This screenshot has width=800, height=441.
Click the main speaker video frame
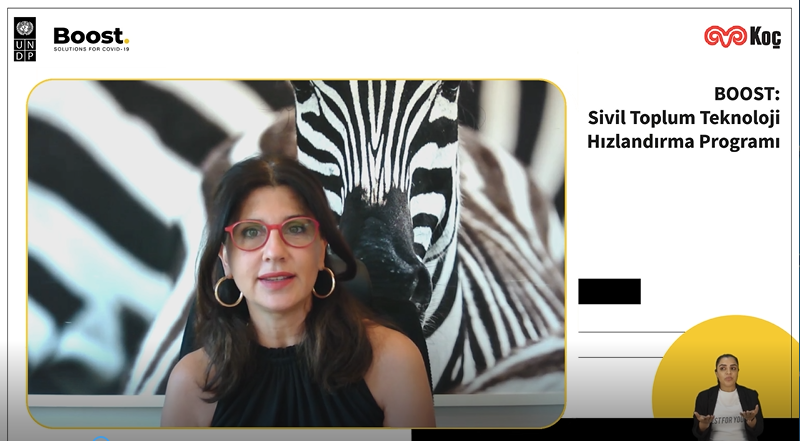(296, 254)
